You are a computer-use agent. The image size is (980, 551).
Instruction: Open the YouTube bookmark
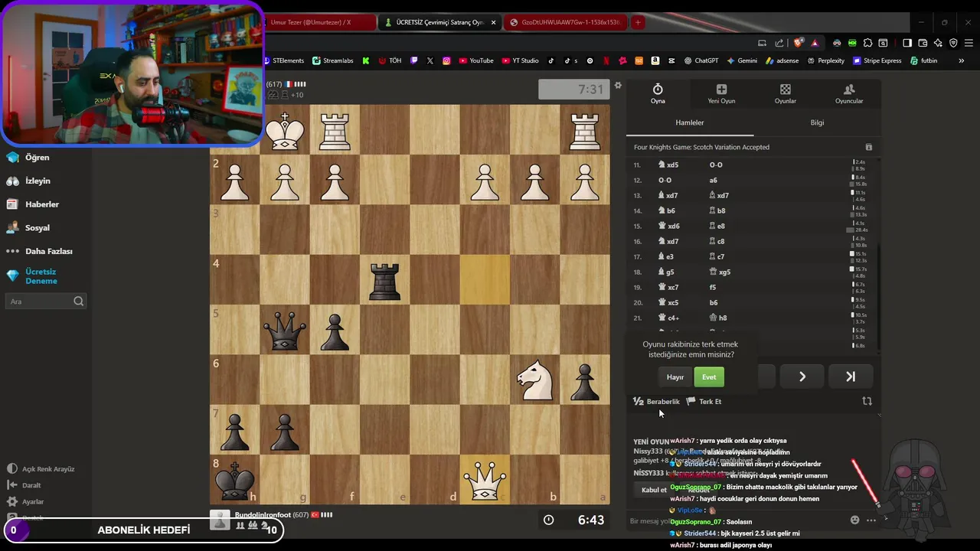coord(476,60)
